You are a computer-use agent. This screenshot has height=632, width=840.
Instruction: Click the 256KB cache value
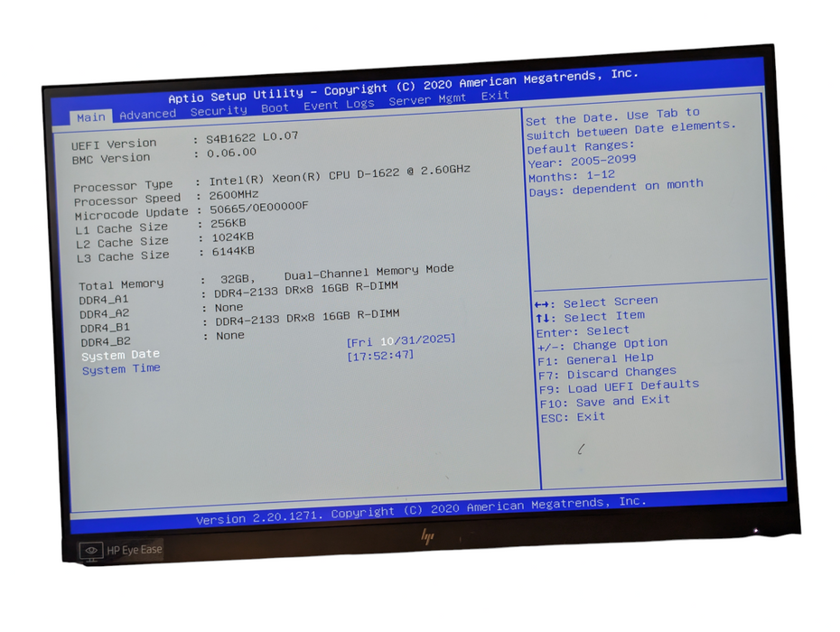tap(229, 223)
